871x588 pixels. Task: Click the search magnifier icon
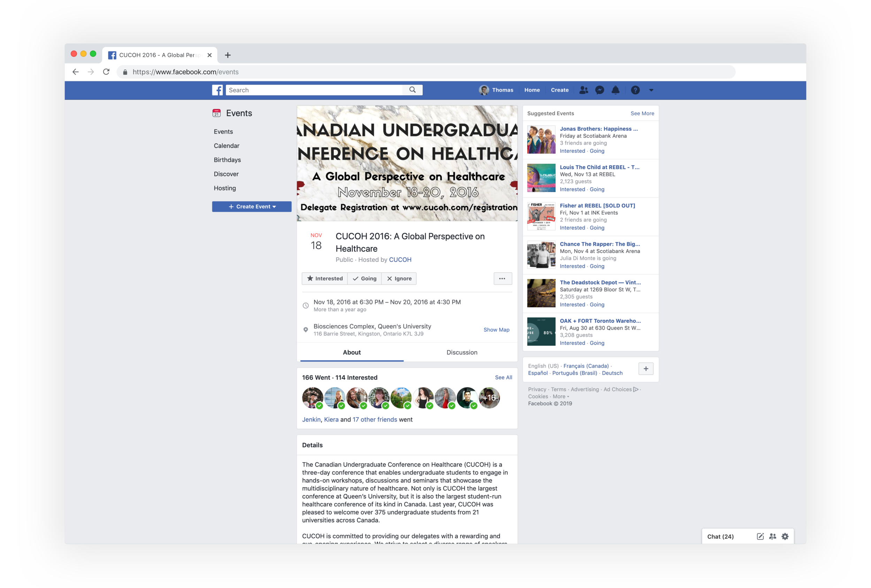click(x=412, y=90)
